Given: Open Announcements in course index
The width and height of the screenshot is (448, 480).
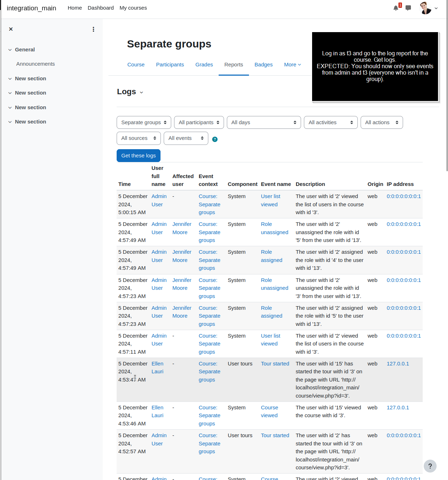Looking at the screenshot, I should pyautogui.click(x=35, y=64).
